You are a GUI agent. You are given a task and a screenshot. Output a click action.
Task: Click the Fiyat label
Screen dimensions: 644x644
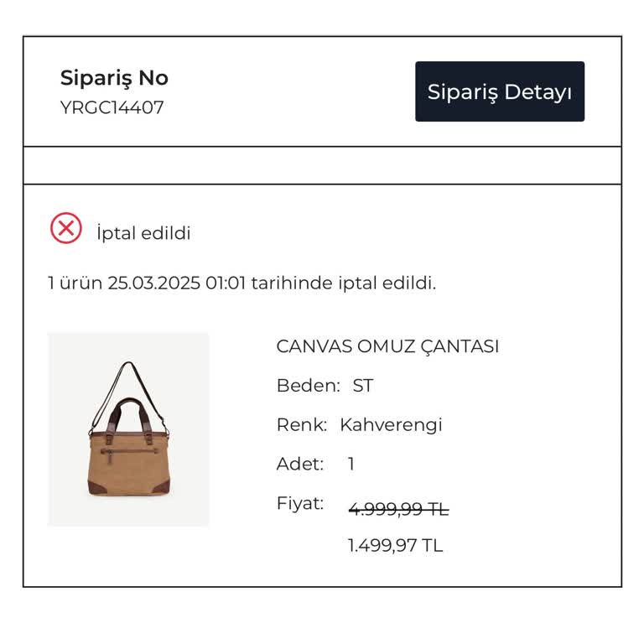point(299,503)
